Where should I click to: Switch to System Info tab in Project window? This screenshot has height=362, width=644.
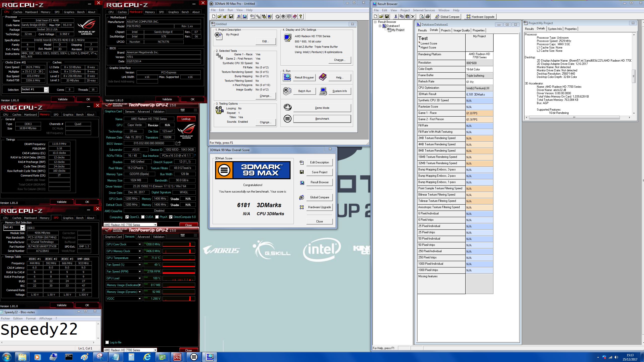(x=555, y=29)
